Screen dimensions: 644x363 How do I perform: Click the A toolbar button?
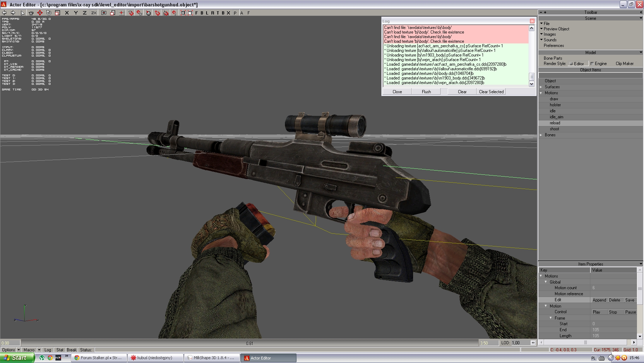click(242, 13)
